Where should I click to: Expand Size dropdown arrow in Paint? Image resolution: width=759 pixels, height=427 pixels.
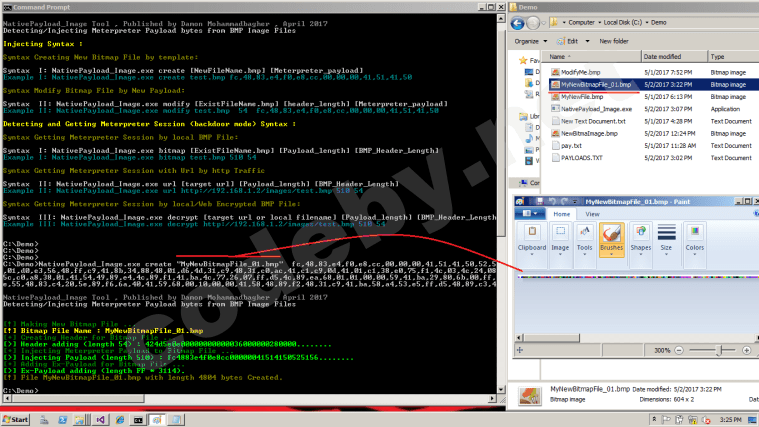click(x=667, y=255)
